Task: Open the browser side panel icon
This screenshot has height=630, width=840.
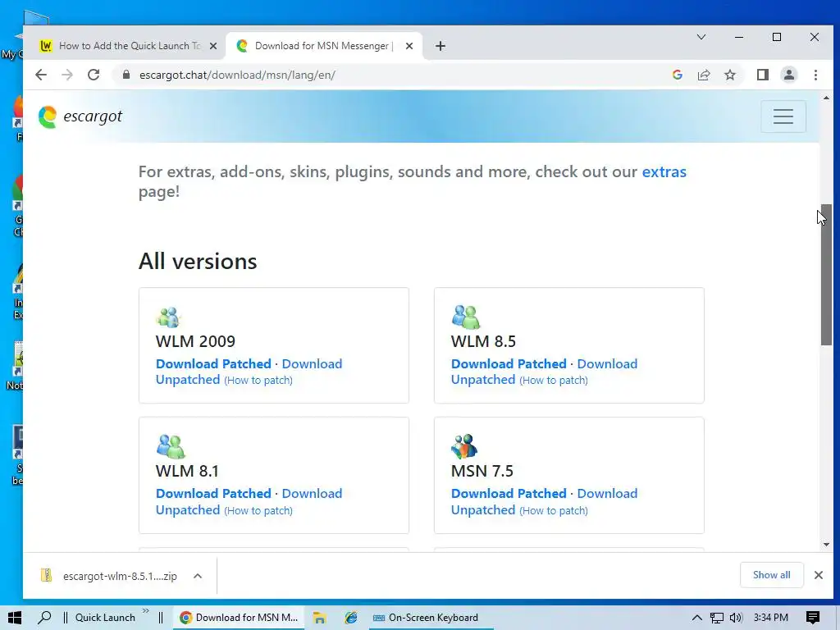Action: pos(762,75)
